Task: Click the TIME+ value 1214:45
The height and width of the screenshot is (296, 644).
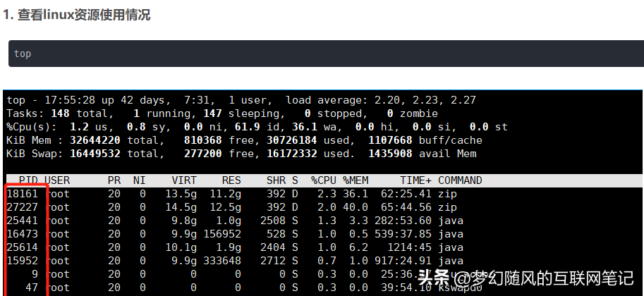Action: coord(409,247)
